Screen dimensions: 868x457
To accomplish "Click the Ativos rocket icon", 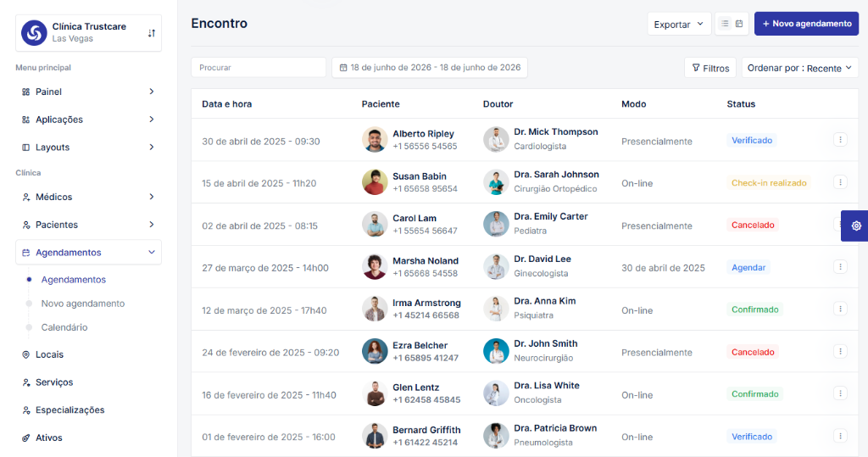I will click(x=25, y=437).
